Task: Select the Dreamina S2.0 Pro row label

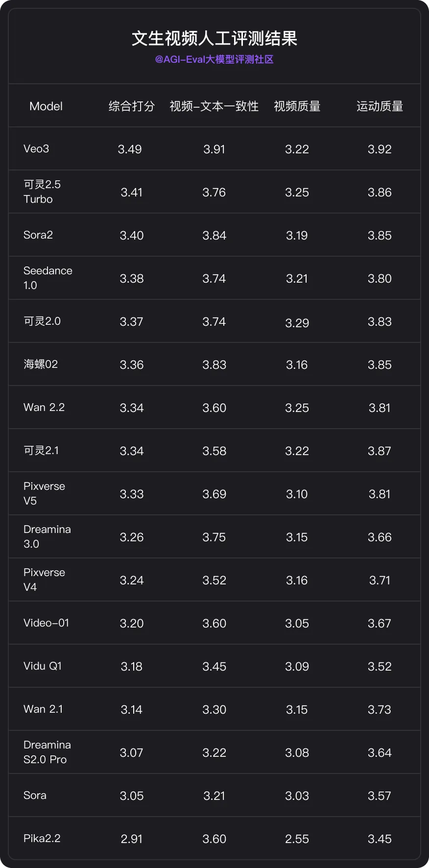Action: coord(47,752)
